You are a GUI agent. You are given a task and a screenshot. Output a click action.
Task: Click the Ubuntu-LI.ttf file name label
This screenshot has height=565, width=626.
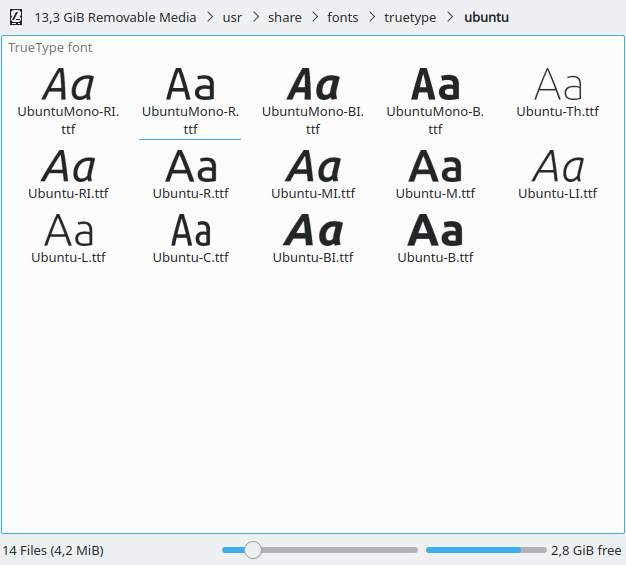(x=558, y=194)
